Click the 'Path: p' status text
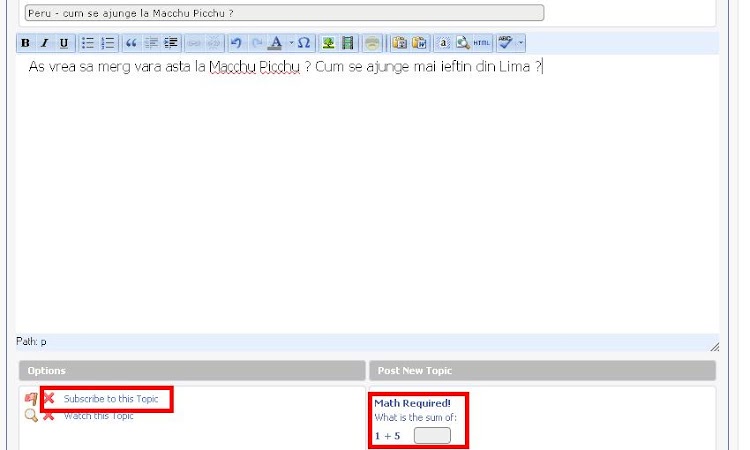 pyautogui.click(x=31, y=341)
